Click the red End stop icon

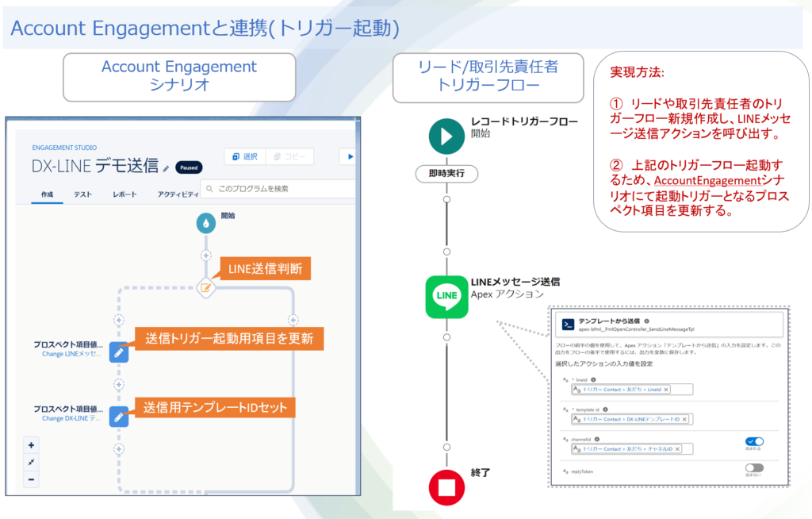pos(446,486)
